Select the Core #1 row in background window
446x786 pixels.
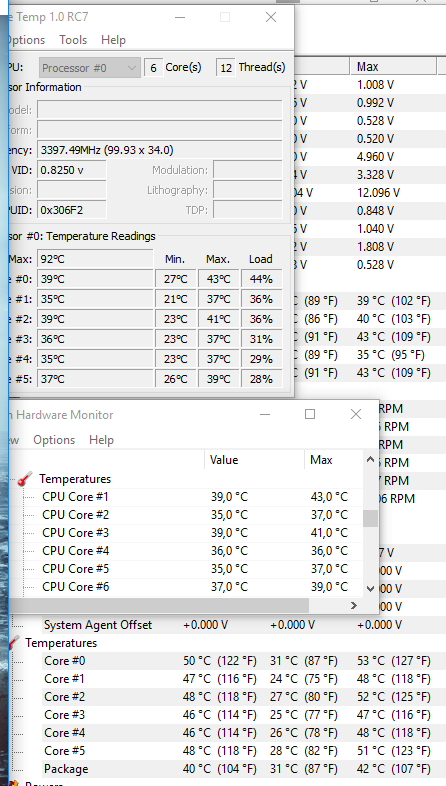[x=244, y=679]
